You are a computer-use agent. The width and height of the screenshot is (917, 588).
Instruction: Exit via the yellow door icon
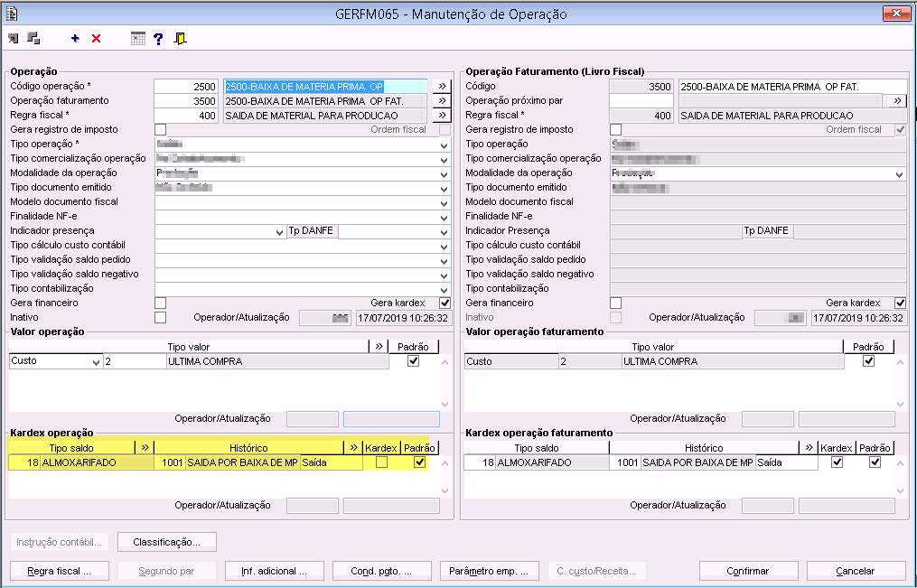(180, 39)
